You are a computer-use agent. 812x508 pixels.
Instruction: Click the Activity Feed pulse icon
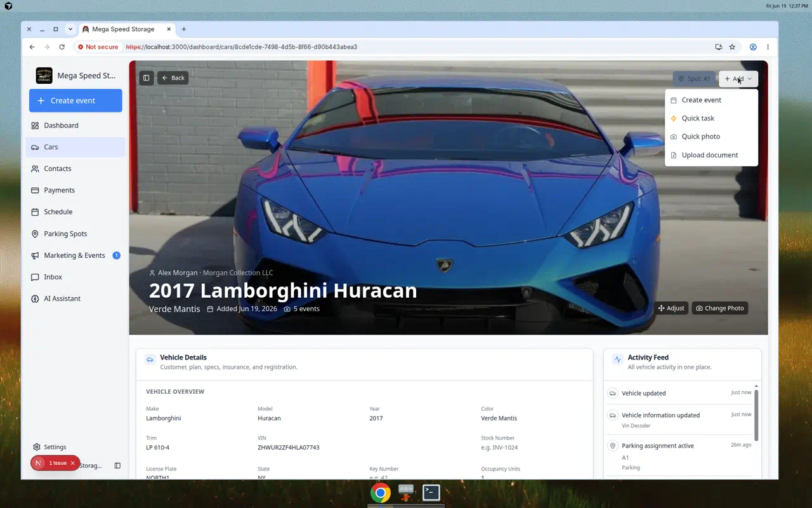(x=618, y=359)
